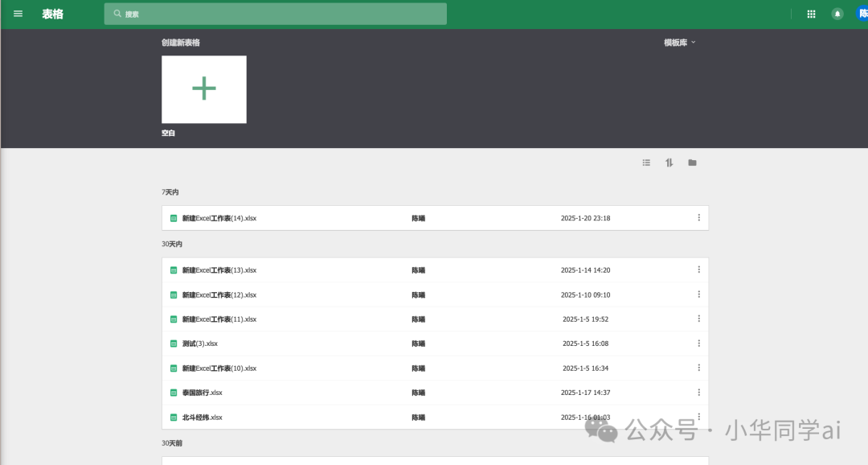The image size is (868, 465).
Task: Open more options for 测试(3).xlsx
Action: pyautogui.click(x=698, y=344)
